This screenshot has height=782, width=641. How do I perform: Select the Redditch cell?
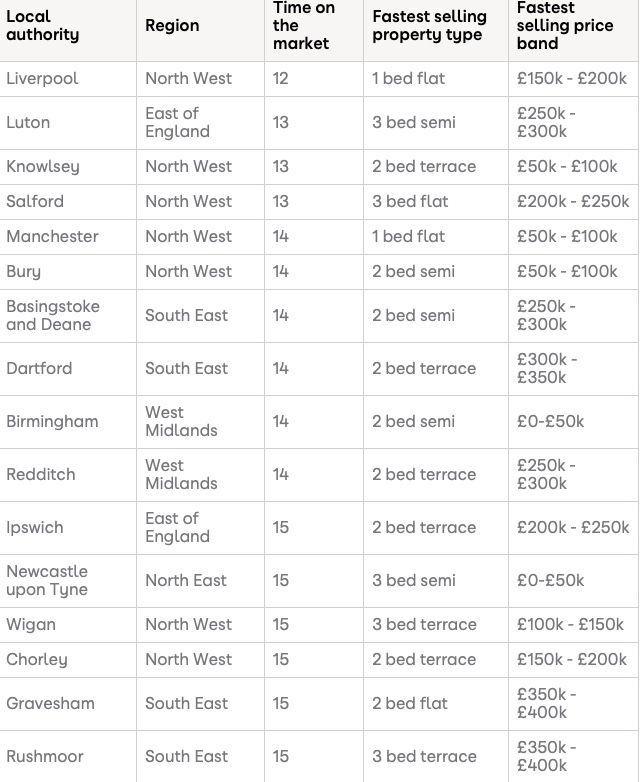tap(41, 475)
